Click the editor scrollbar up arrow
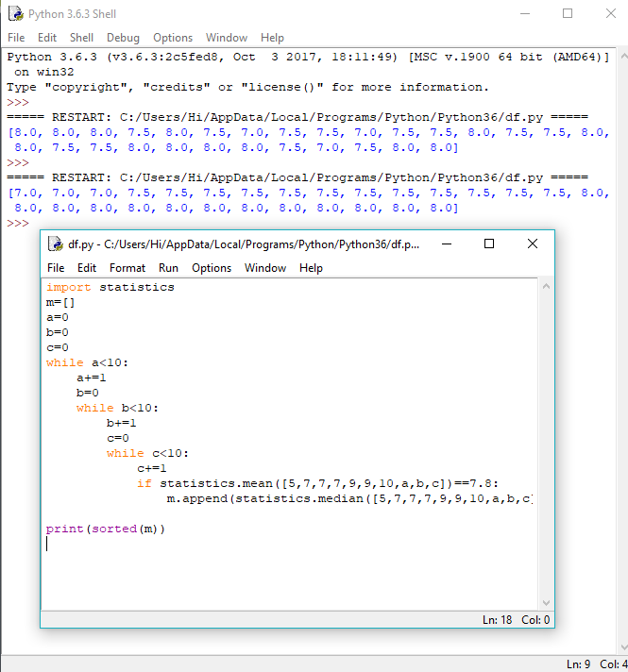 tap(546, 286)
